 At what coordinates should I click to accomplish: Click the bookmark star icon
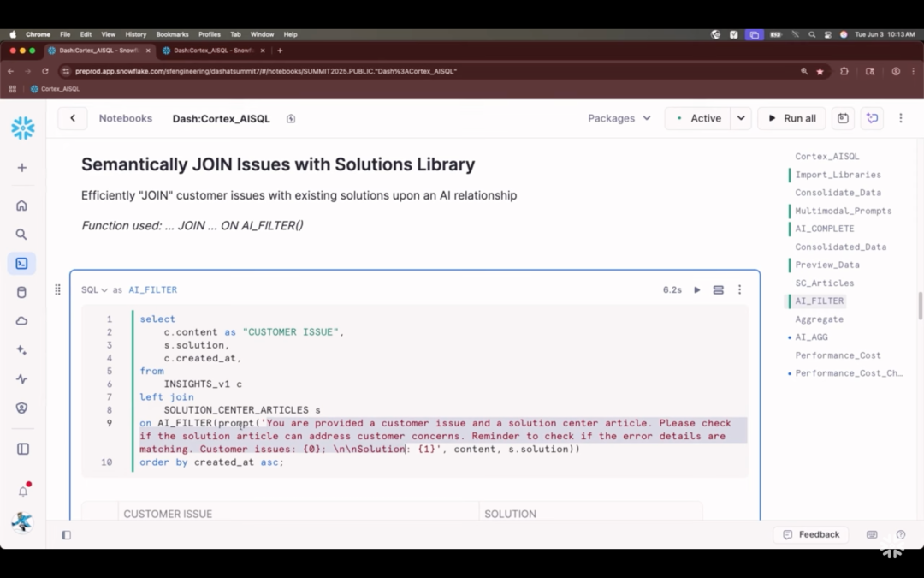pos(820,71)
